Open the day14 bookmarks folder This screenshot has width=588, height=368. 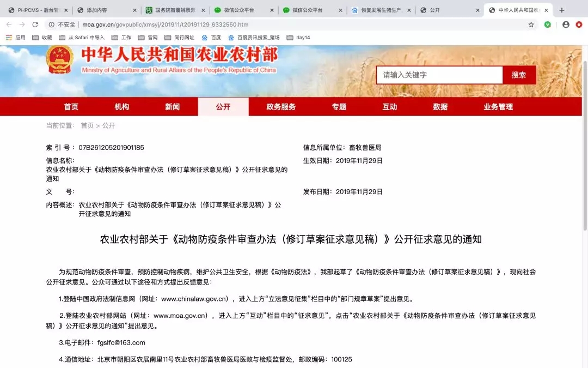click(298, 38)
